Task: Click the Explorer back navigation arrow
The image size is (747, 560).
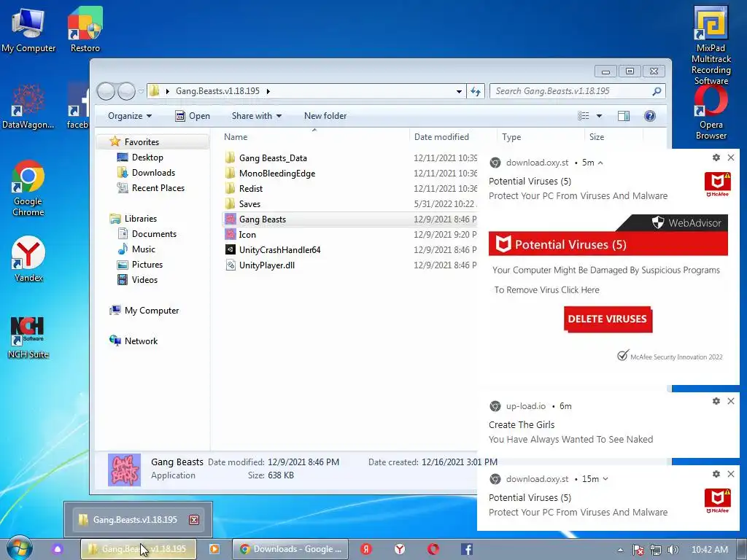Action: 106,91
